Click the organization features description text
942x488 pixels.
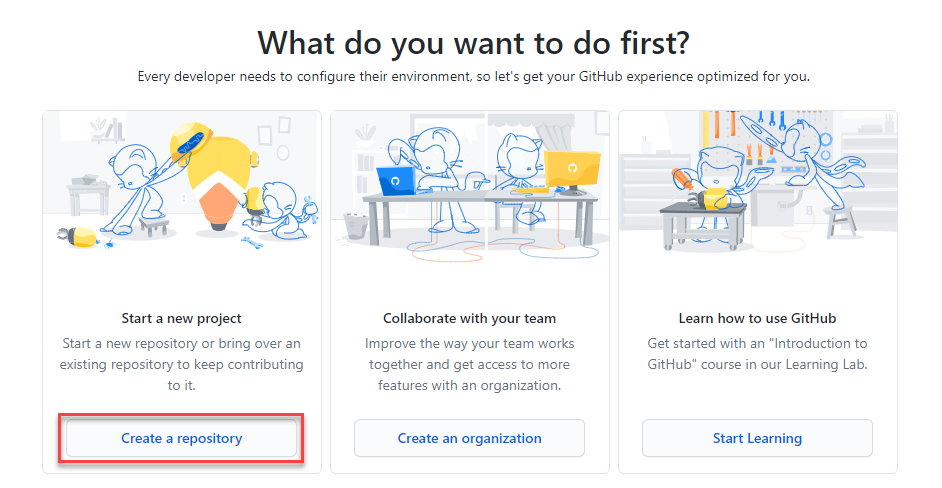pos(469,364)
